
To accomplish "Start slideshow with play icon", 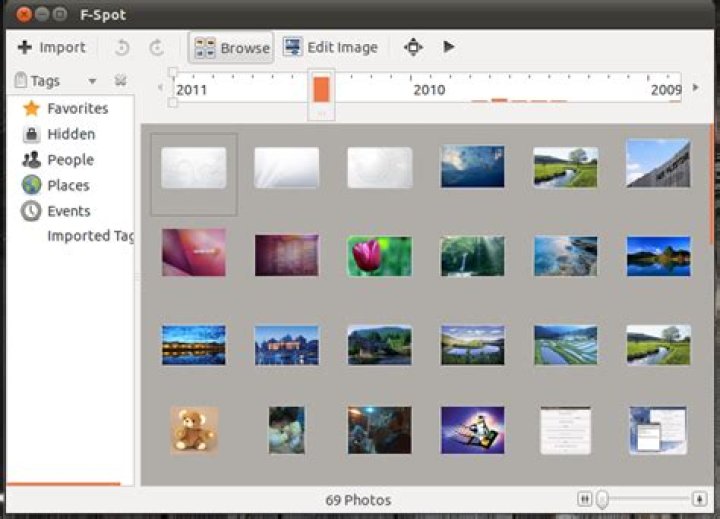I will 449,46.
